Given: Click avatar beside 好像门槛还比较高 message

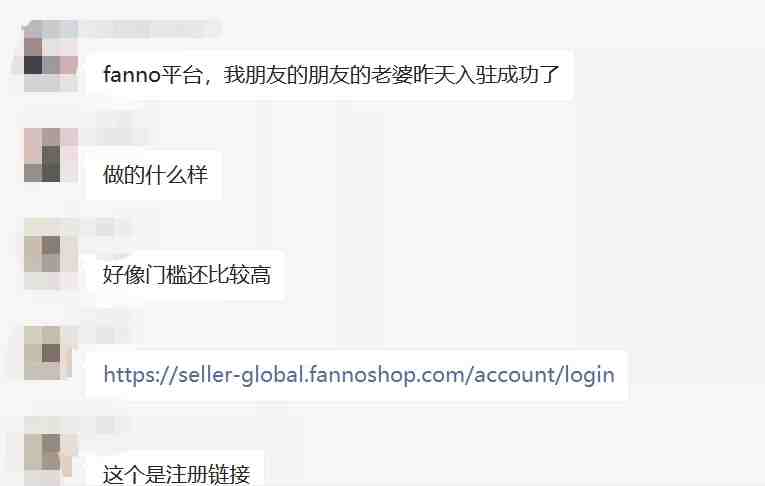Looking at the screenshot, I should (51, 254).
